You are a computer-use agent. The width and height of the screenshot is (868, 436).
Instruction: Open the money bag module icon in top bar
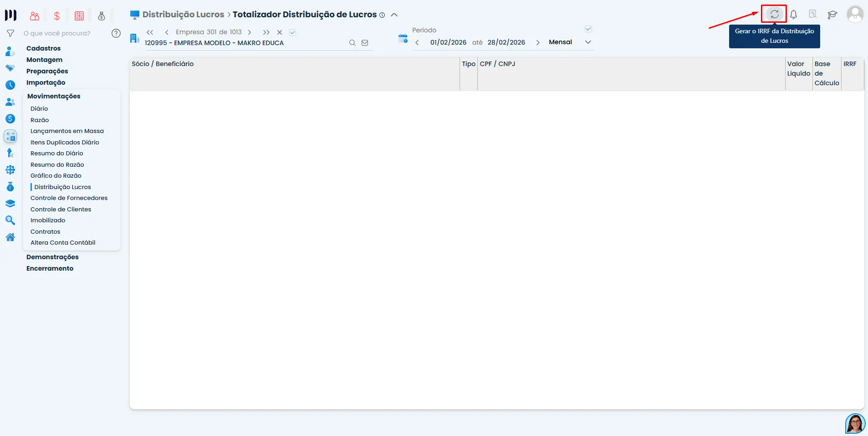(102, 16)
